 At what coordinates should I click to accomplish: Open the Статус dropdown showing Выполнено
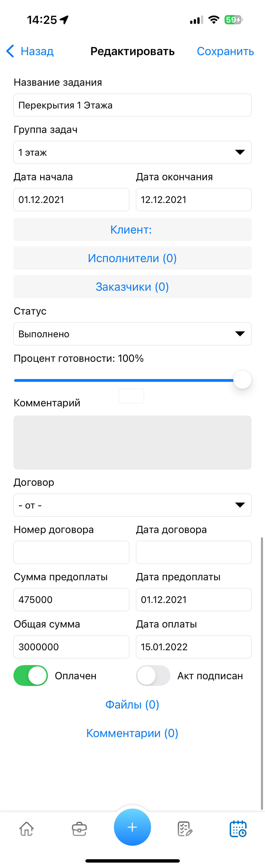click(x=132, y=334)
